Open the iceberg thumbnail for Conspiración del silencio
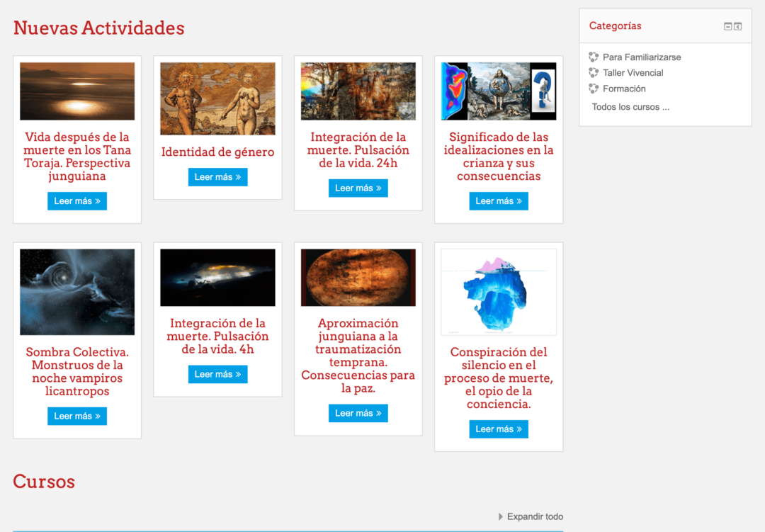The image size is (765, 532). (499, 292)
